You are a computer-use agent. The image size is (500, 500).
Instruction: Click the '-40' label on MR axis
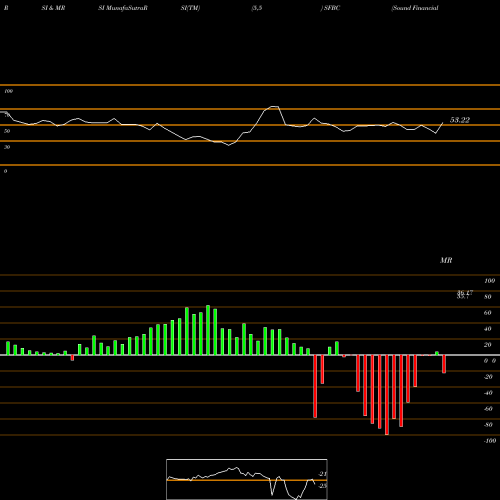point(488,393)
